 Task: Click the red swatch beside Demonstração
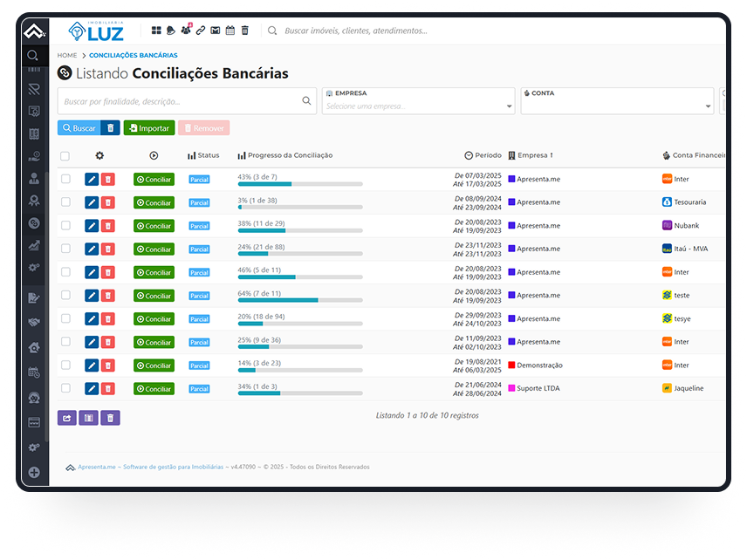point(511,365)
